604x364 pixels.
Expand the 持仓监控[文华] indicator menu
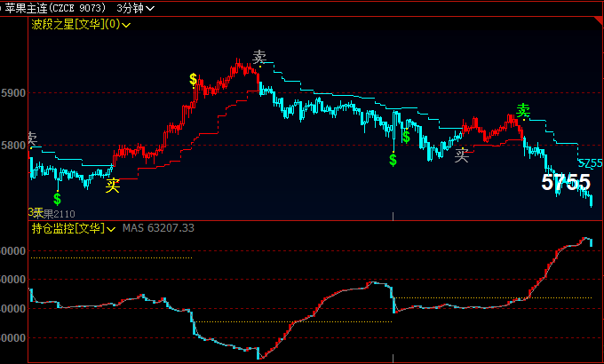point(73,228)
